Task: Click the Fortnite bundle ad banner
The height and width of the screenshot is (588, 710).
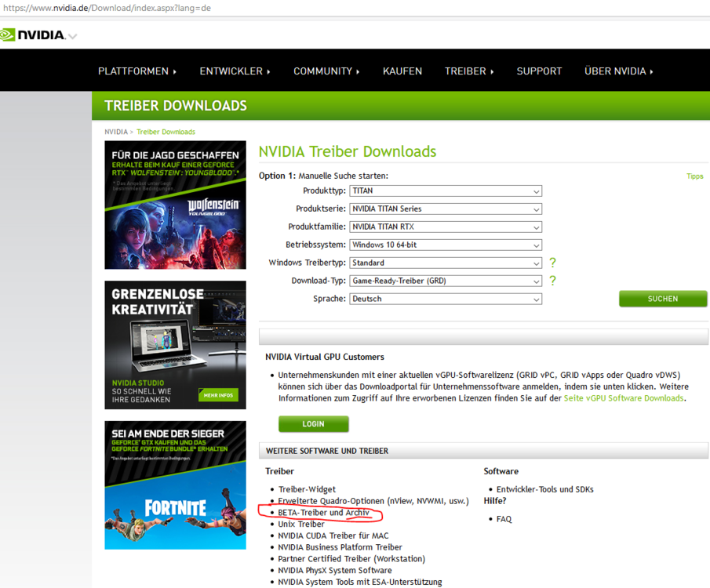Action: coord(175,485)
